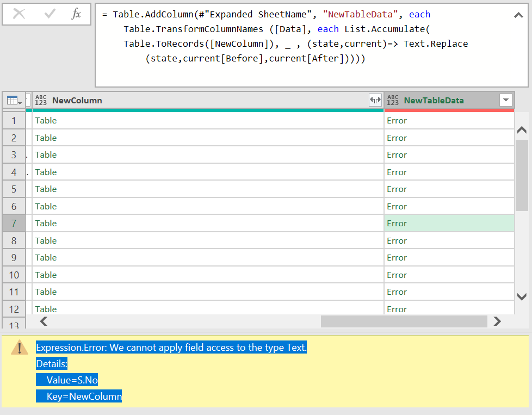Click the Key=NewColumn detail line

click(79, 396)
